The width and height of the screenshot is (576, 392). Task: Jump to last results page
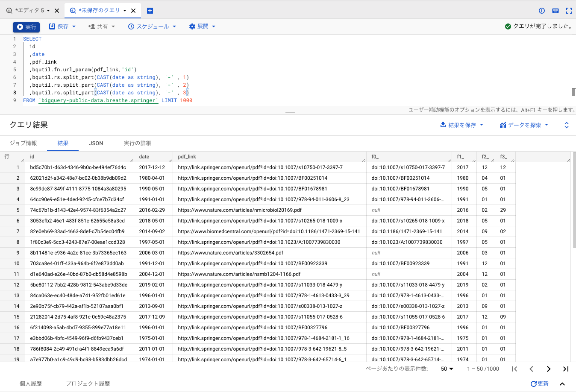[x=565, y=369]
